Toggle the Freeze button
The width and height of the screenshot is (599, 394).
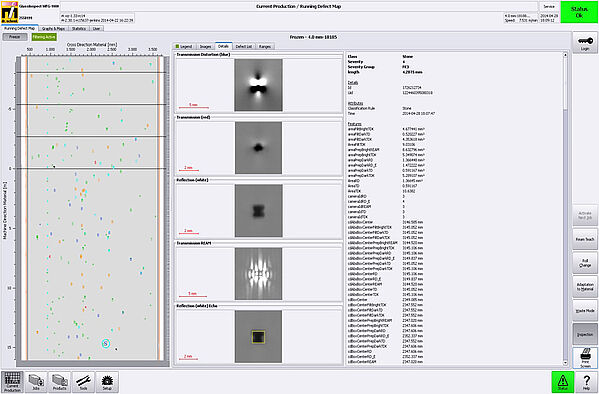[15, 37]
